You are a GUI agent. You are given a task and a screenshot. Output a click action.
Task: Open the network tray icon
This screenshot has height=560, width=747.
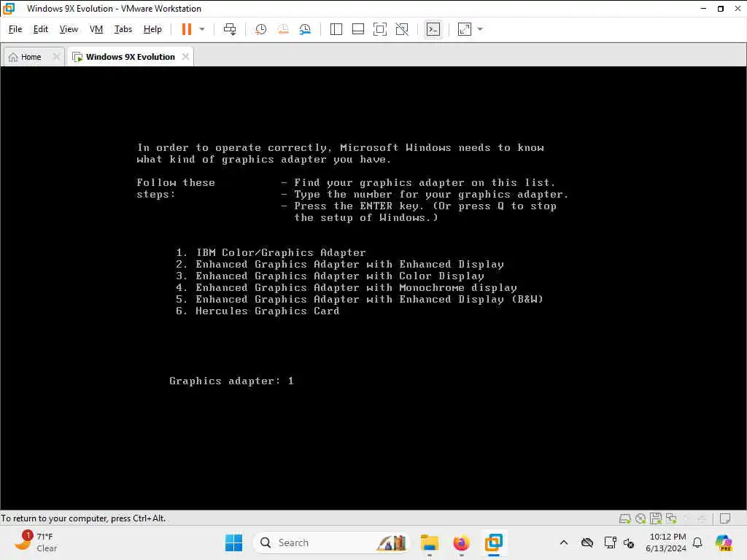pyautogui.click(x=611, y=542)
